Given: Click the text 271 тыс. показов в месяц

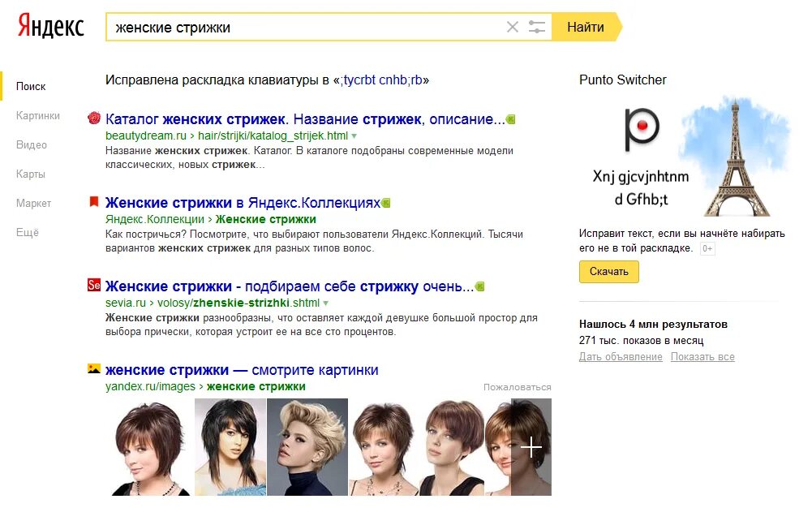Looking at the screenshot, I should tap(641, 341).
